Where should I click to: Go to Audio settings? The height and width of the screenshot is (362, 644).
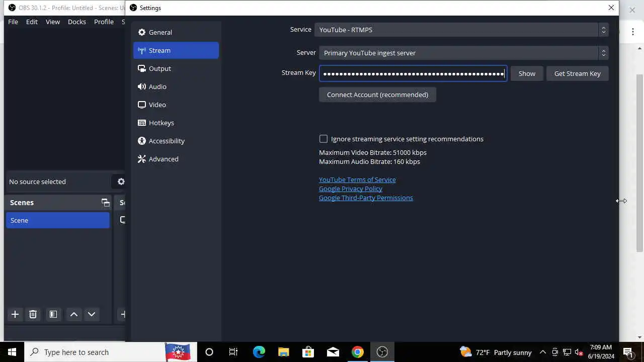coord(176,86)
